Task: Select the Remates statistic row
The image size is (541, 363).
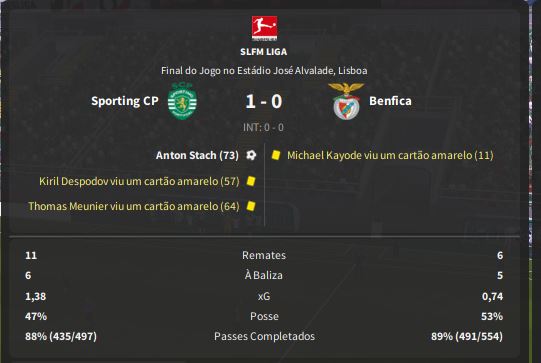Action: [264, 255]
